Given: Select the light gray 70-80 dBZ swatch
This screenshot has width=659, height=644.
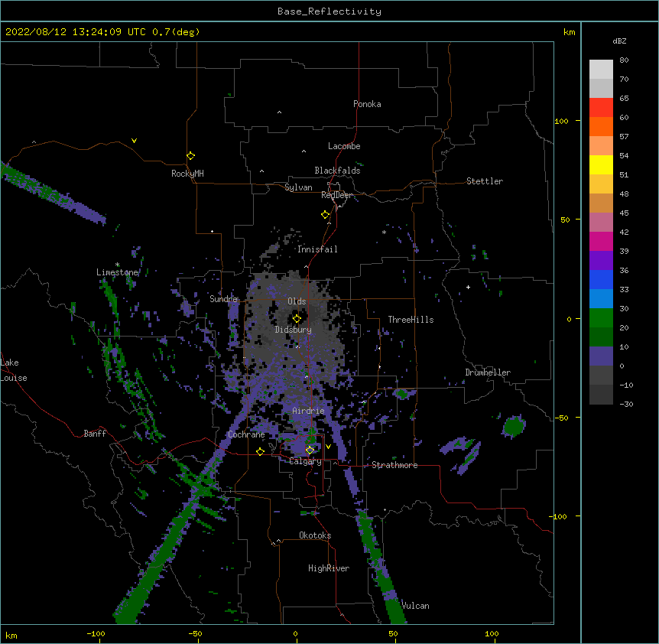Looking at the screenshot, I should [601, 70].
